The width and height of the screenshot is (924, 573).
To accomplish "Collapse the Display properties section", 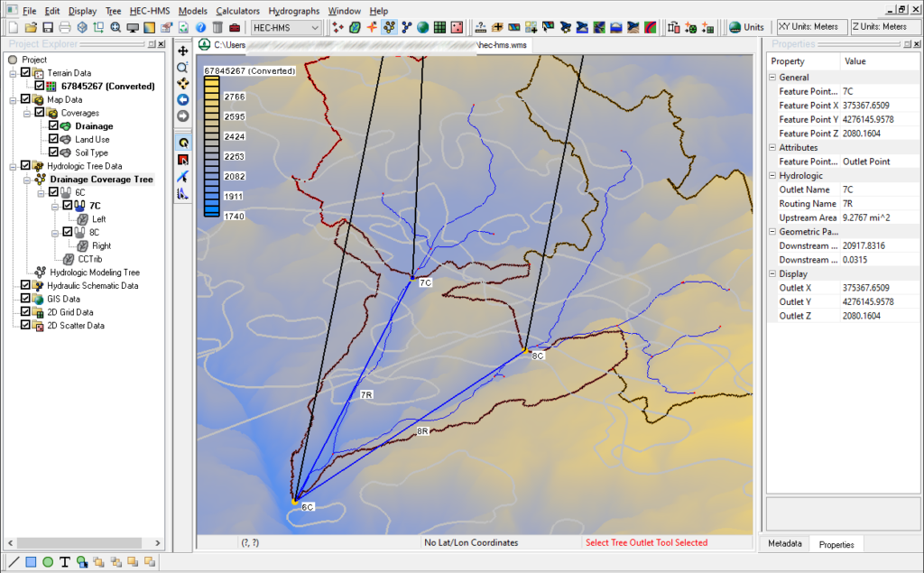I will coord(772,273).
